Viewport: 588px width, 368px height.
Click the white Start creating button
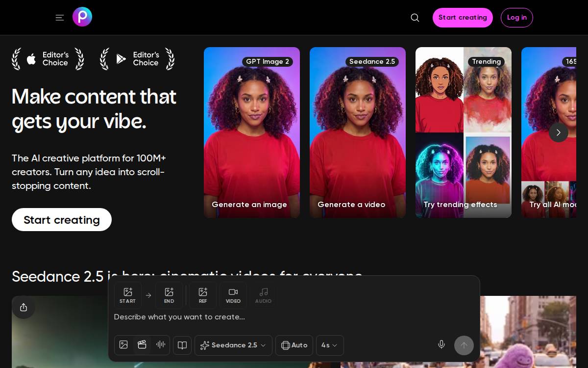(x=62, y=220)
